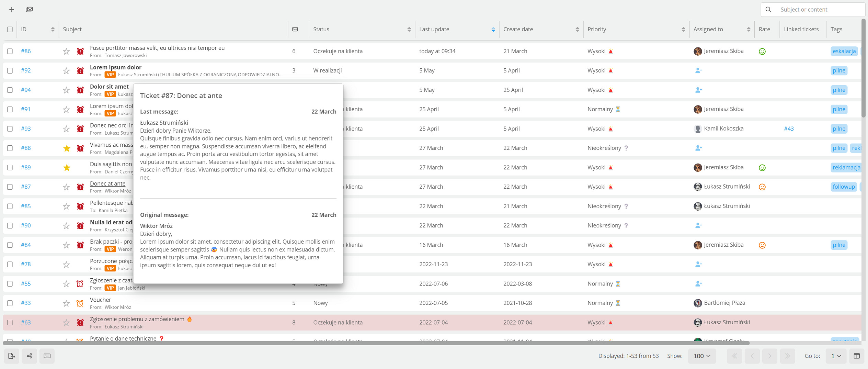The image size is (868, 369).
Task: Click orange alarm icon of ticket #33
Action: [x=80, y=303]
